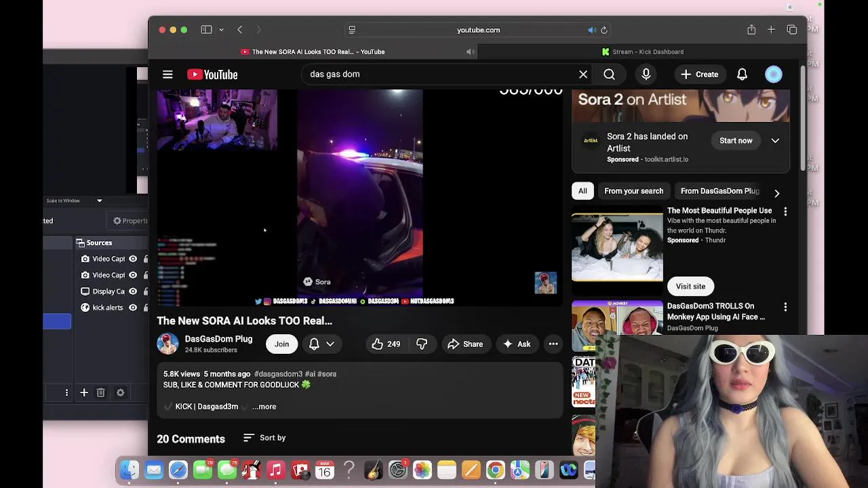Open the three-dot menu in OBS scenes panel

pos(66,392)
